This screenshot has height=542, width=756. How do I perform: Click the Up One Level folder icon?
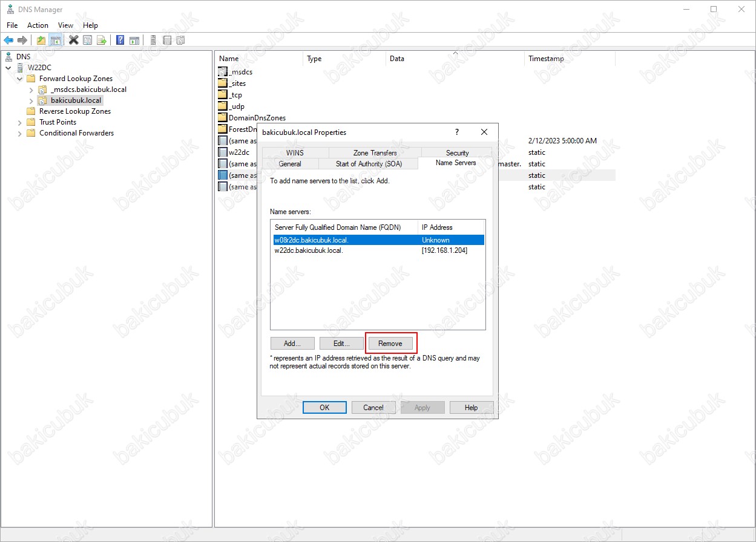click(x=41, y=41)
